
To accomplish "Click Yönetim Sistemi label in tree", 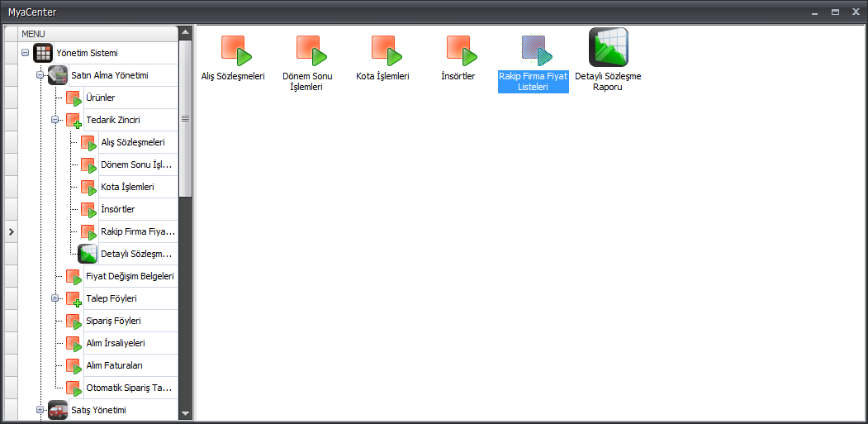I will pos(87,53).
